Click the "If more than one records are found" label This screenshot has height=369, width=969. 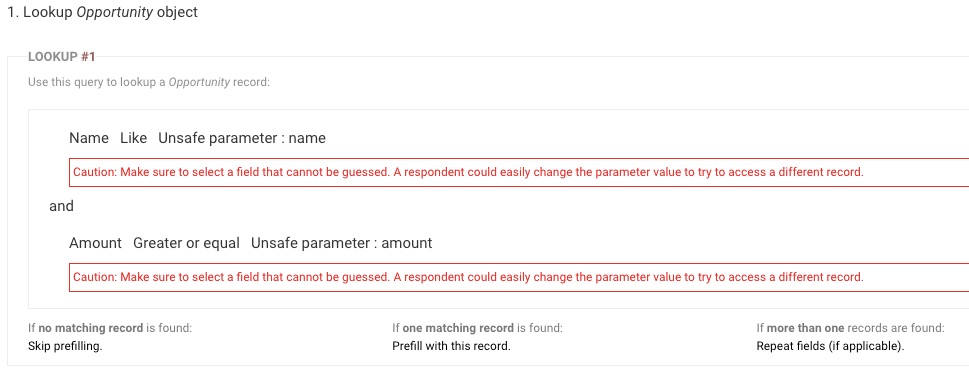pyautogui.click(x=850, y=328)
